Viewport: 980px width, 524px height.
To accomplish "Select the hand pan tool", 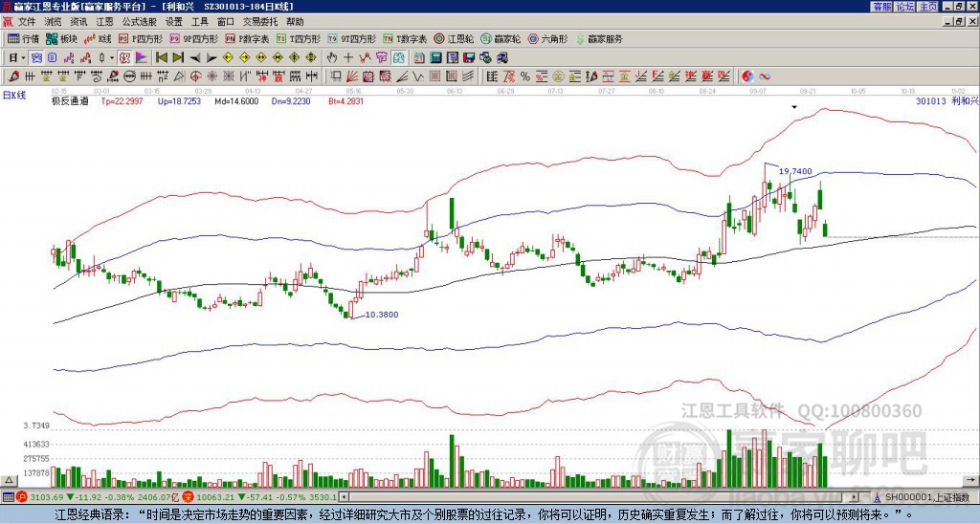I will pyautogui.click(x=332, y=58).
